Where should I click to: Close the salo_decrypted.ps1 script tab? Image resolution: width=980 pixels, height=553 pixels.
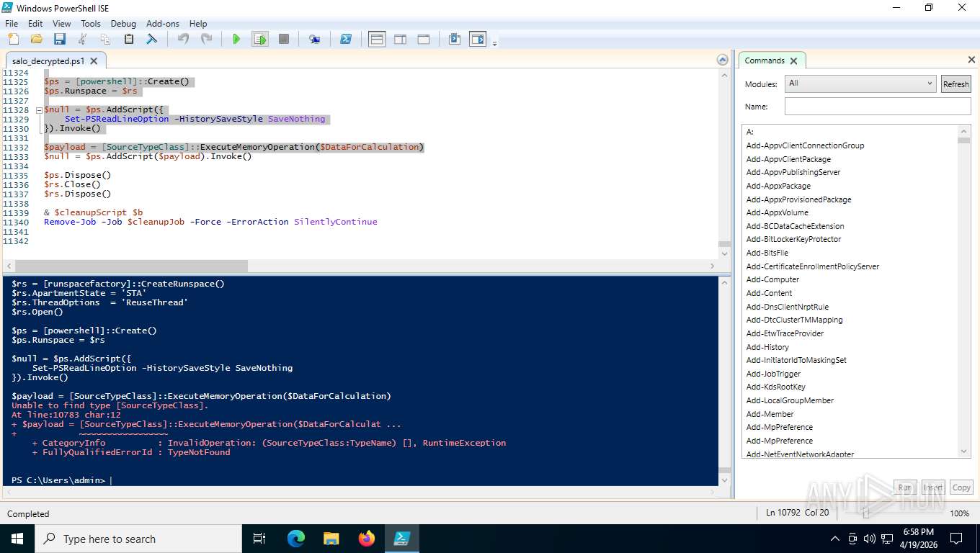pos(95,61)
